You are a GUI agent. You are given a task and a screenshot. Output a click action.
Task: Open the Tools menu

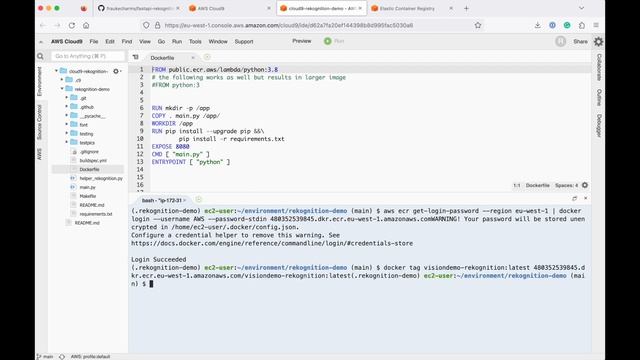pos(195,42)
